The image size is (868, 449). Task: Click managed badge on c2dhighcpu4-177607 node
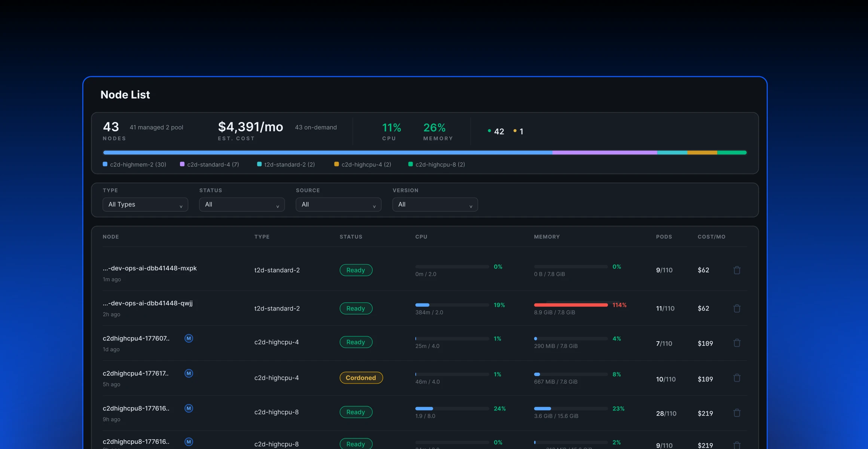point(189,338)
